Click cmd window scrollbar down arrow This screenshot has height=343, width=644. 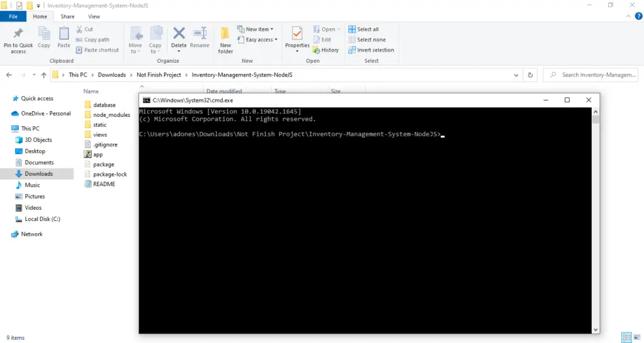coord(596,329)
